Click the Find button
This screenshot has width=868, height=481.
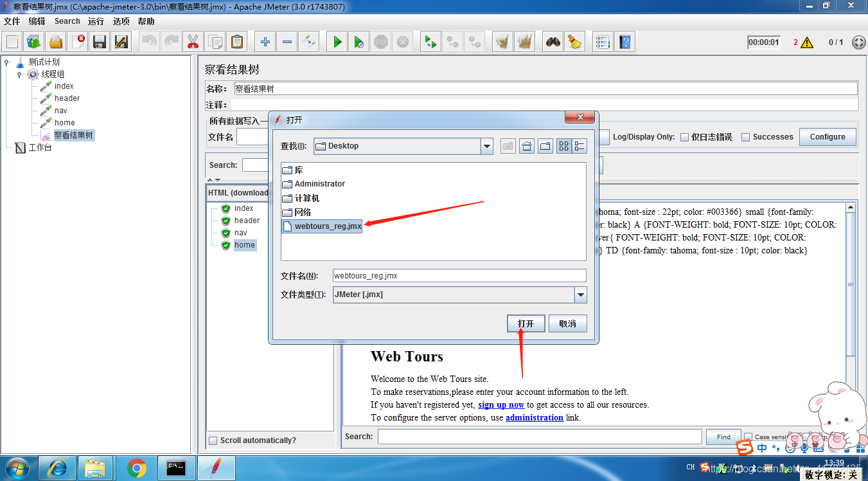723,437
